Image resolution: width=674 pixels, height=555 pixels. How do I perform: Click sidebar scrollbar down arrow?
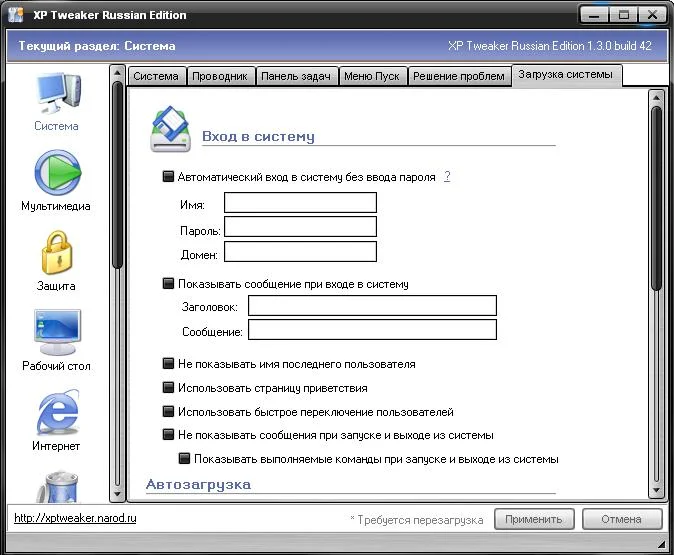[117, 494]
